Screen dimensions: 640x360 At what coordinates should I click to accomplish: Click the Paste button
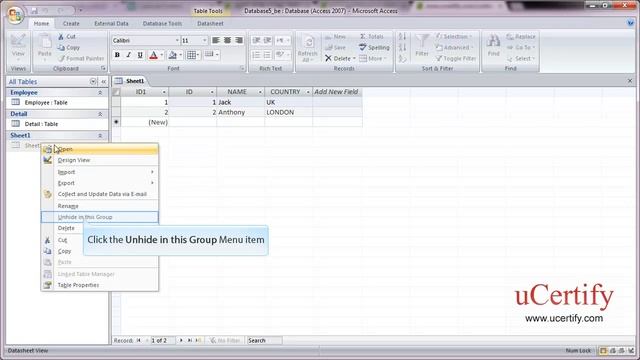click(45, 46)
